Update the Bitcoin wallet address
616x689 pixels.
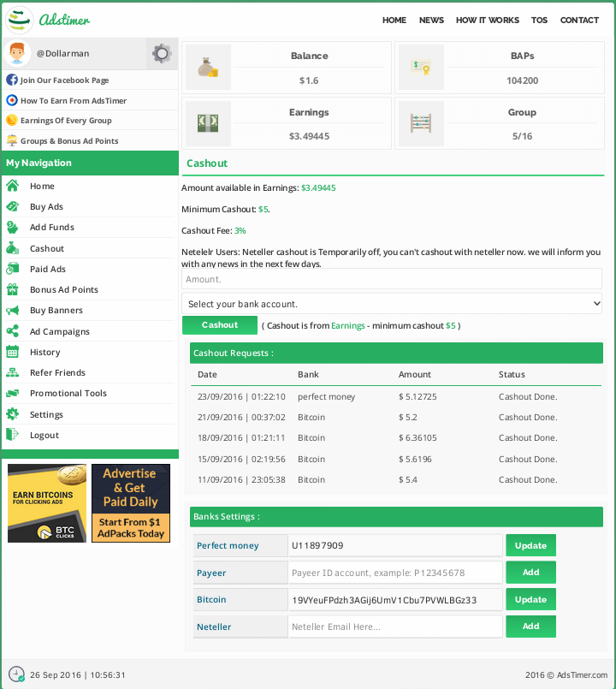(x=530, y=599)
